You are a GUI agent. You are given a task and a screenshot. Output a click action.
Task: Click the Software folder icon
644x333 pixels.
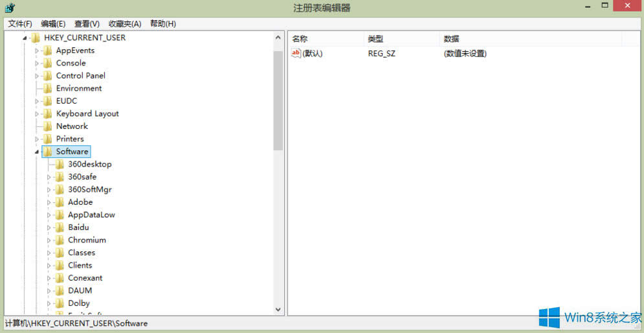click(48, 152)
